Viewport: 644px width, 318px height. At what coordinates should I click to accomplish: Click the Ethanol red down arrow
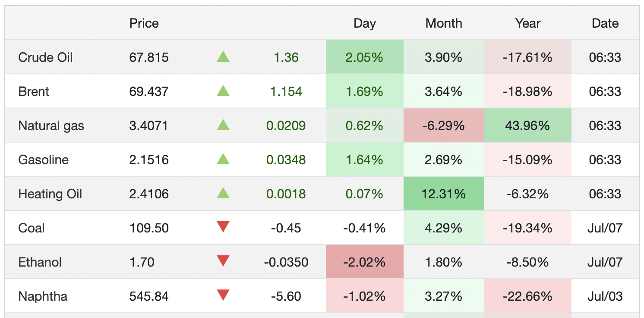223,261
